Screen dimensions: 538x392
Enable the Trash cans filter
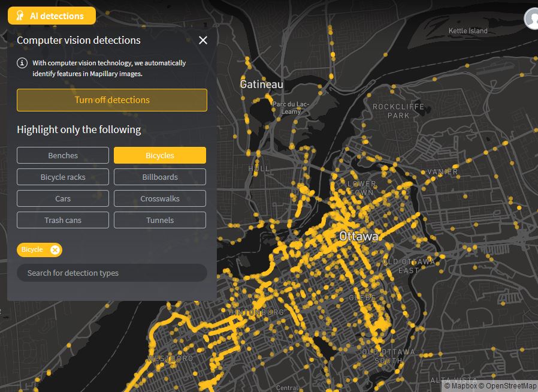(x=63, y=220)
